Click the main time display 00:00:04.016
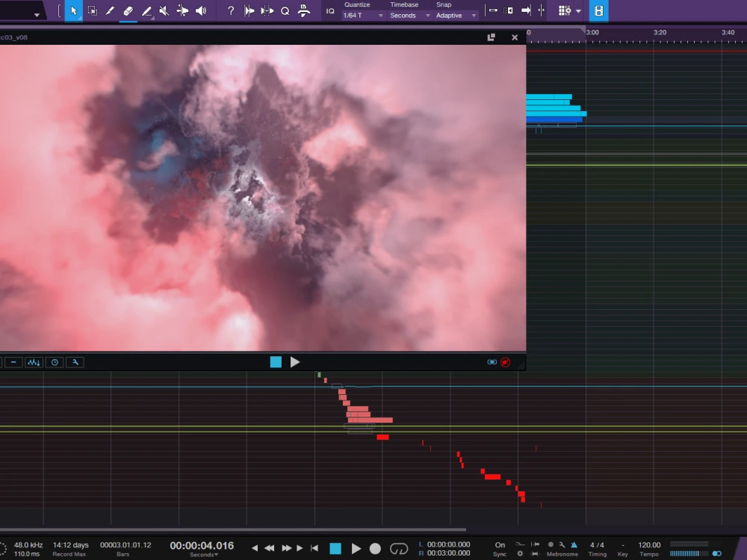 (202, 545)
